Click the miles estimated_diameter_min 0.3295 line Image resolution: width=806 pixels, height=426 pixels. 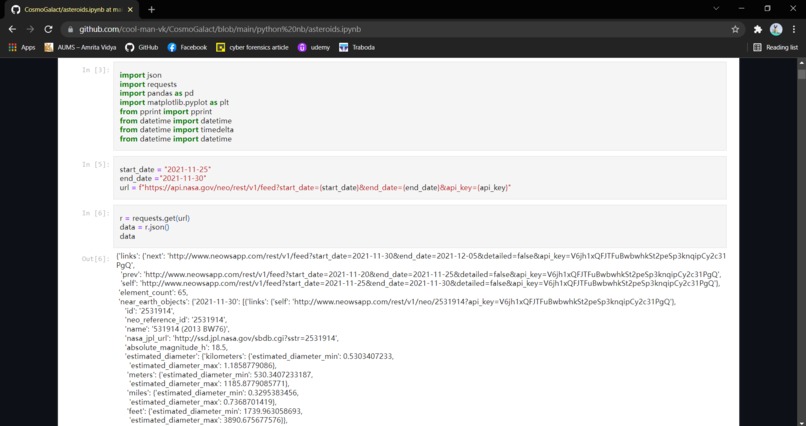pyautogui.click(x=212, y=393)
